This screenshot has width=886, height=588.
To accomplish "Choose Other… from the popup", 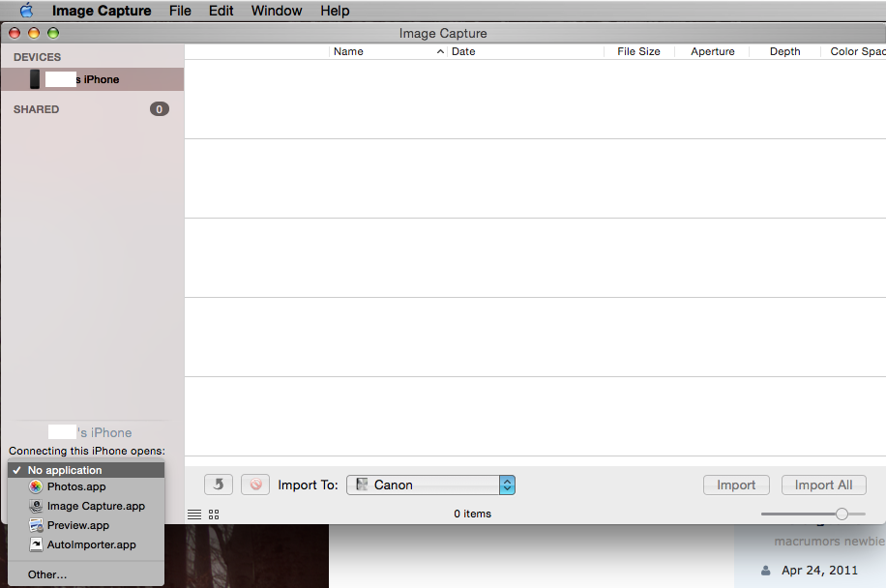I will tap(86, 574).
